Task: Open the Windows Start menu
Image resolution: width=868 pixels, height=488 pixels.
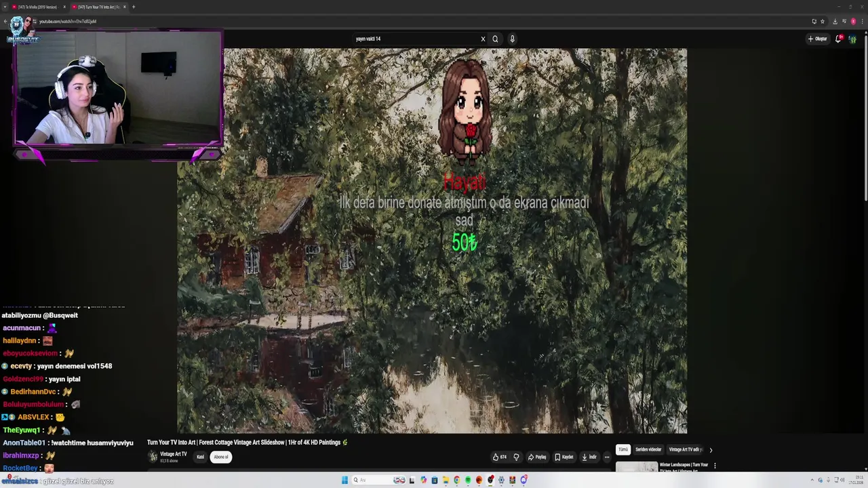Action: (x=344, y=480)
